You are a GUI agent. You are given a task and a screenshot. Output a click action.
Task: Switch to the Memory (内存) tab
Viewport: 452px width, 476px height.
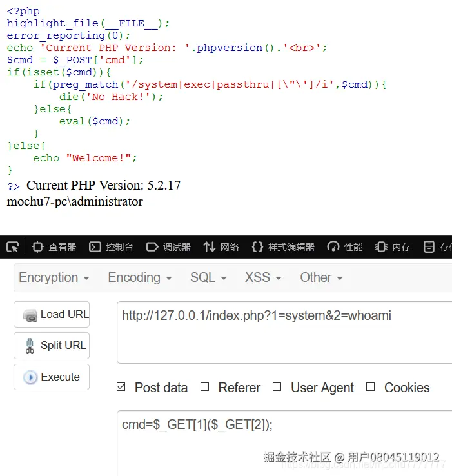[393, 247]
